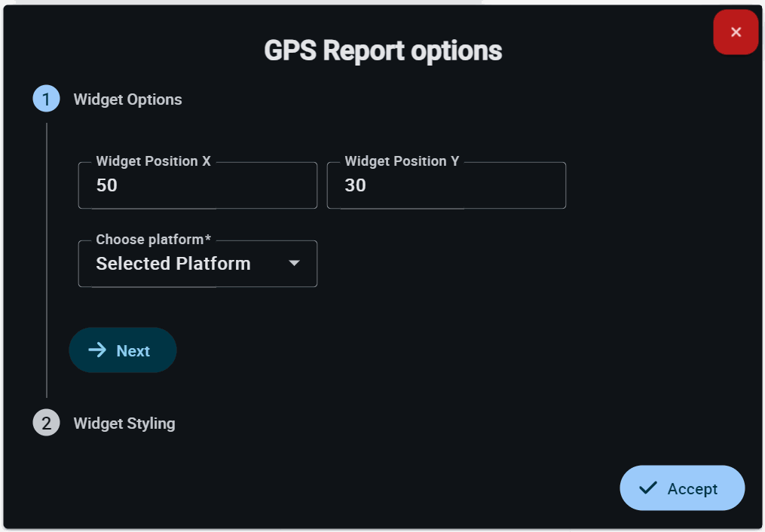Click the Widget Position X label

[154, 161]
